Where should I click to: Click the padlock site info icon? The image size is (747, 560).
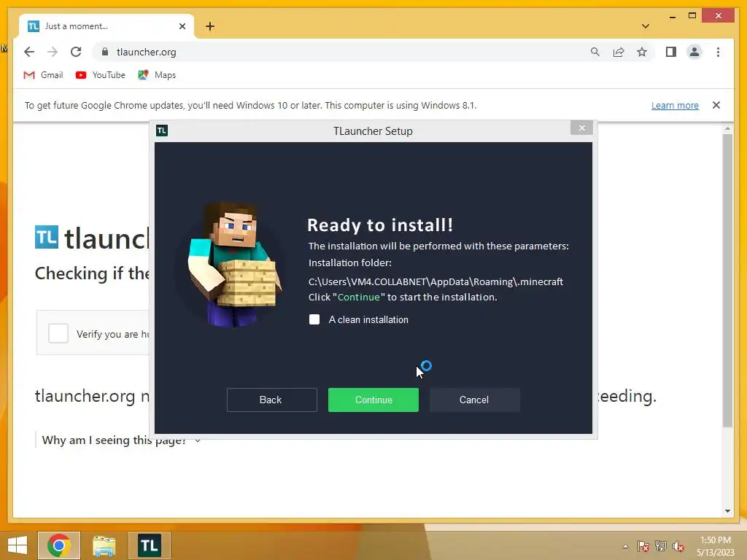[105, 52]
